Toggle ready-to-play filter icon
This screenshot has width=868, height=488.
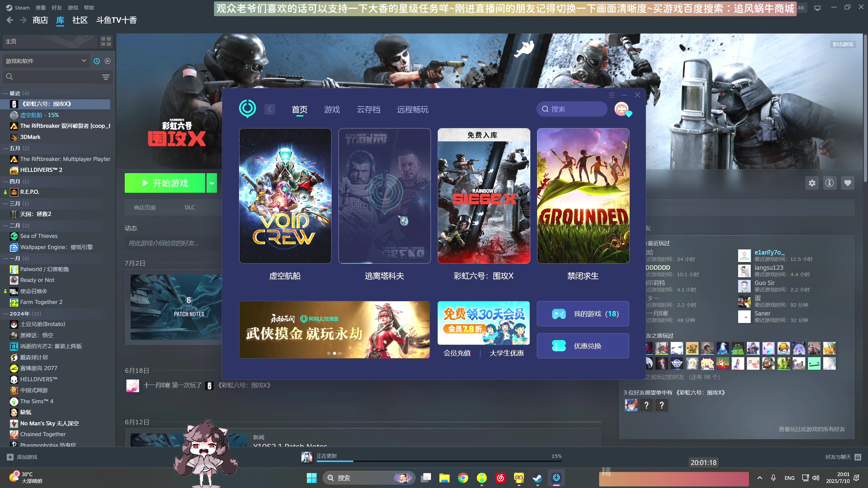pos(108,61)
